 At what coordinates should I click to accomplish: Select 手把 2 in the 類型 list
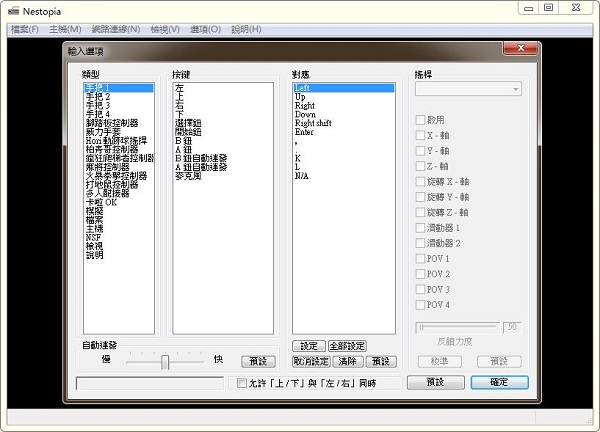[x=98, y=97]
